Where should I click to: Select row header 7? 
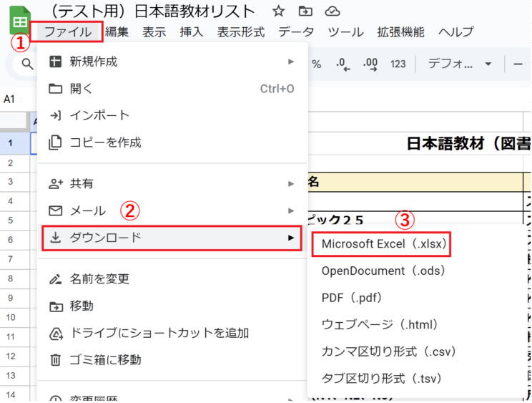coord(14,259)
